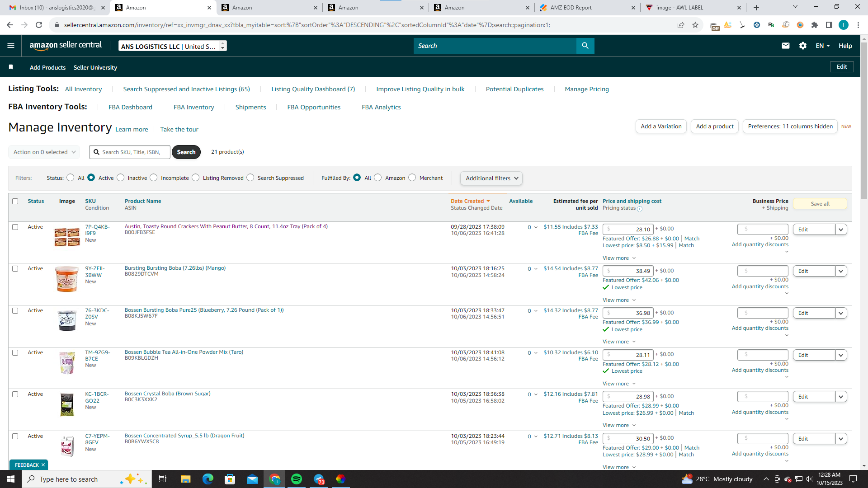The width and height of the screenshot is (868, 488).
Task: Reload the page with refresh icon
Action: [39, 25]
